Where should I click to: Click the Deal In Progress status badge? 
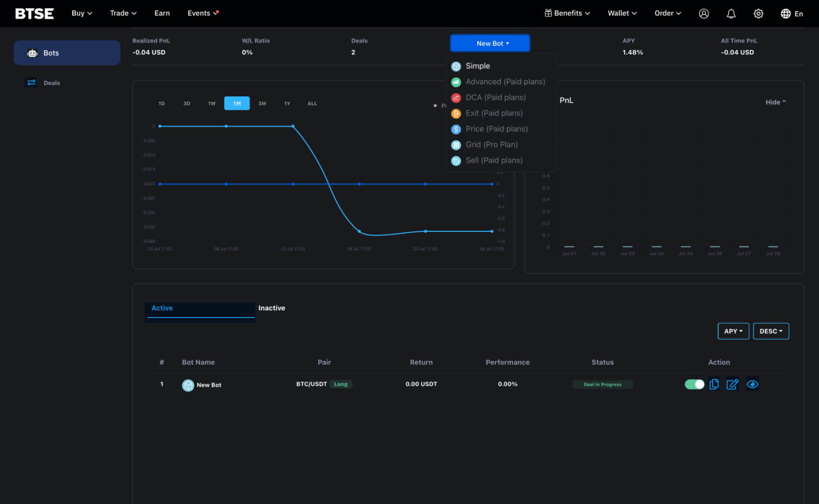point(603,384)
